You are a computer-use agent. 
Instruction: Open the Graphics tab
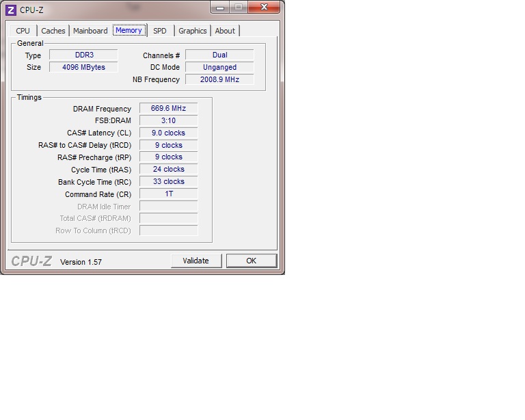tap(193, 31)
